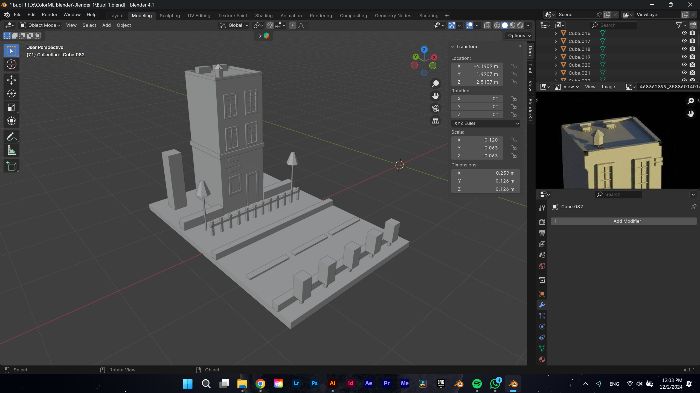Click the Add Modifier button
The width and height of the screenshot is (700, 393).
click(624, 221)
